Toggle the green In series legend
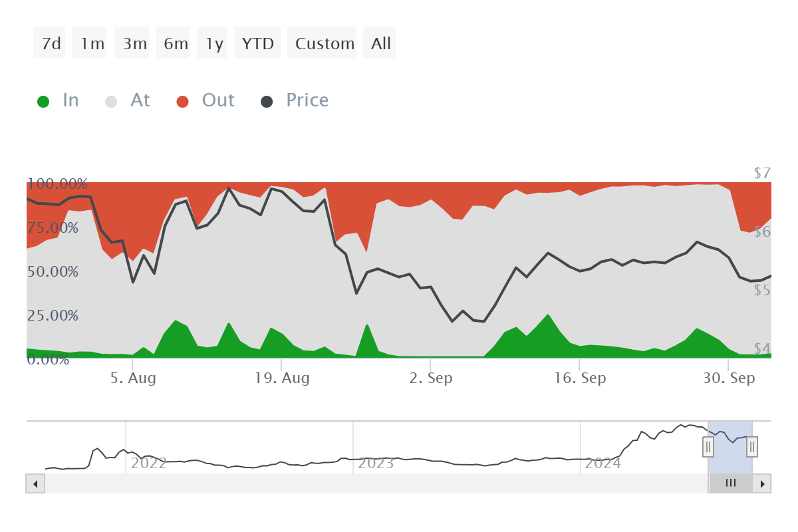The width and height of the screenshot is (798, 532). click(58, 100)
